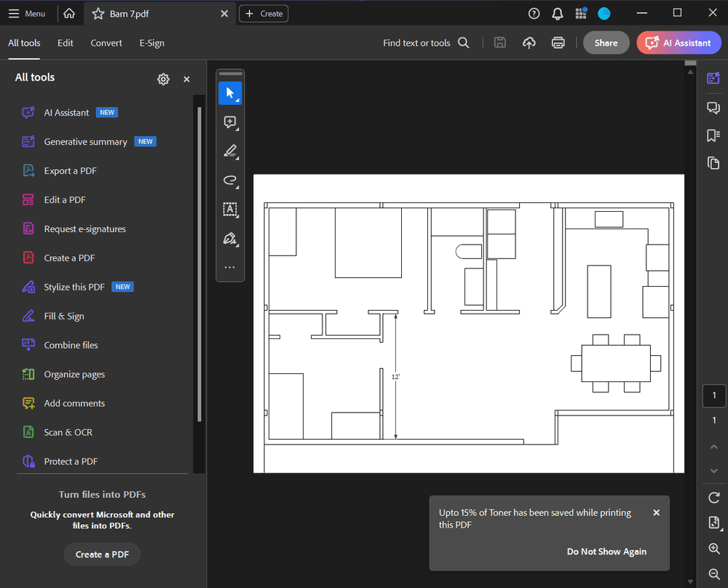Select the highlighter tool
This screenshot has height=588, width=728.
click(230, 151)
